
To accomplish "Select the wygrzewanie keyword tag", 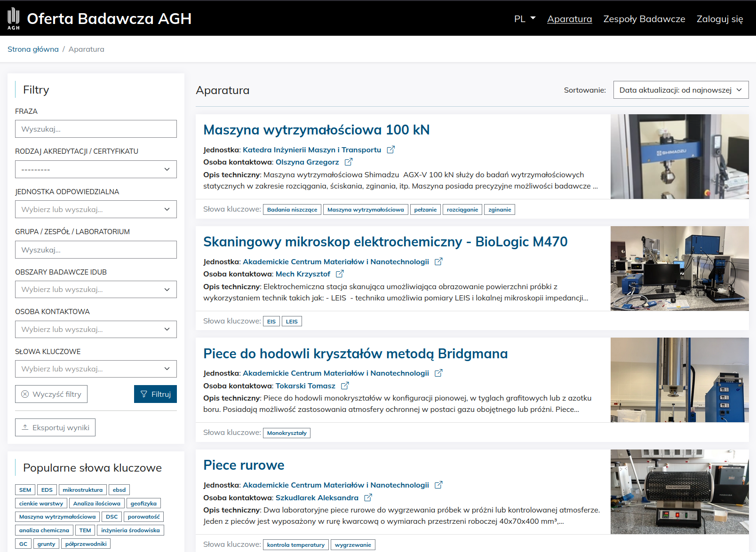I will point(353,545).
